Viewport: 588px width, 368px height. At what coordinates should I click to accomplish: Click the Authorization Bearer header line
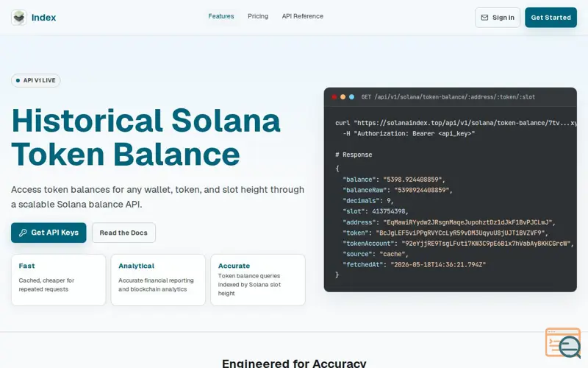409,133
